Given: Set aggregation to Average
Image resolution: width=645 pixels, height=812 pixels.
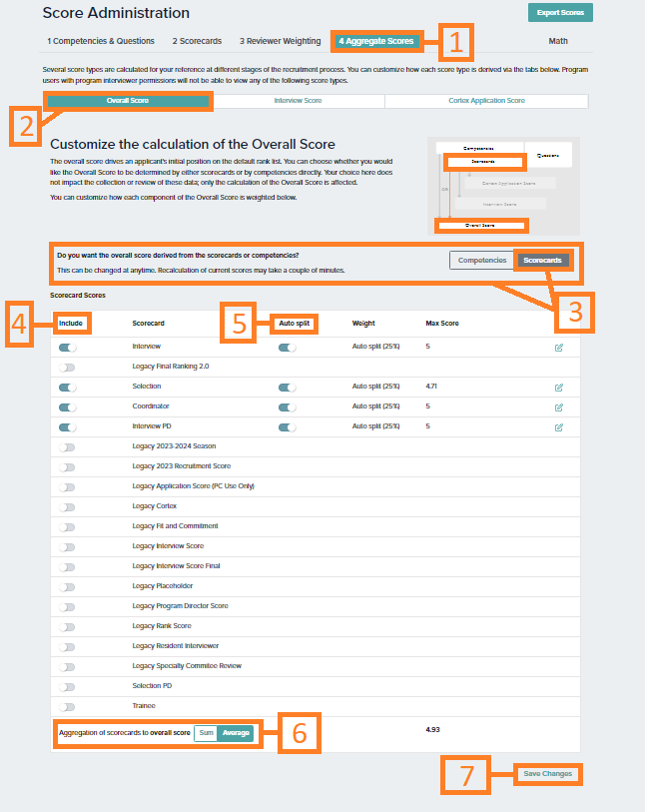Looking at the screenshot, I should [236, 733].
